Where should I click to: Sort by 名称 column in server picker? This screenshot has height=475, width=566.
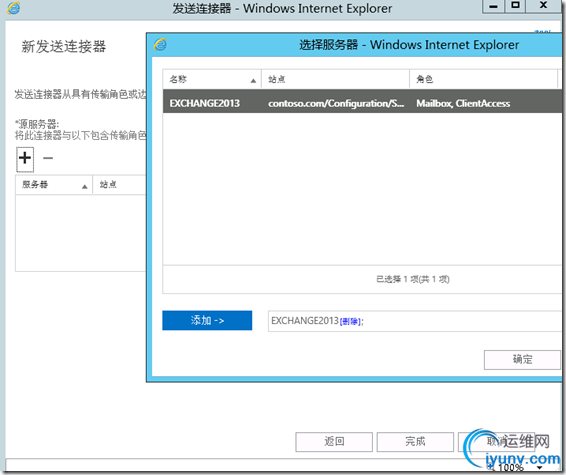[212, 79]
